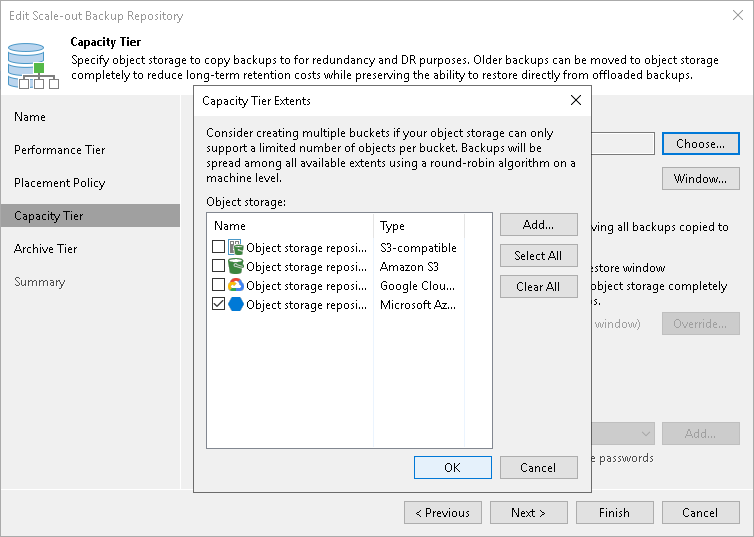Click the Add... button beside password dropdown
This screenshot has width=754, height=537.
[x=701, y=434]
